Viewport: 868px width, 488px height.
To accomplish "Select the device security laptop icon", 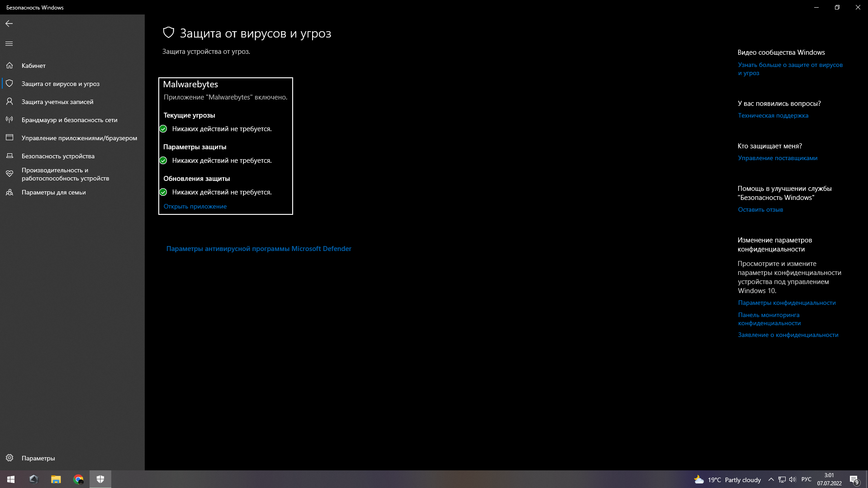I will click(x=9, y=156).
